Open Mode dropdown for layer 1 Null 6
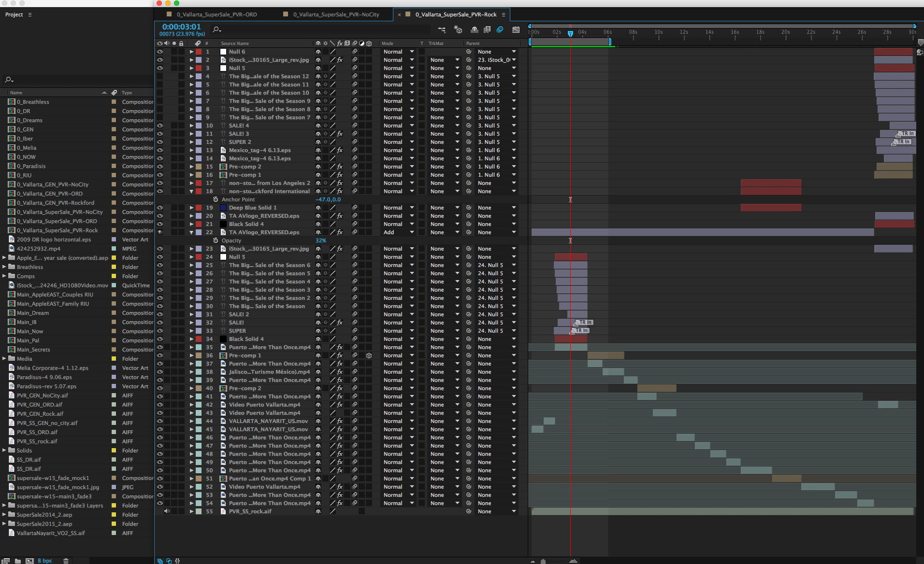924x564 pixels. click(x=399, y=52)
